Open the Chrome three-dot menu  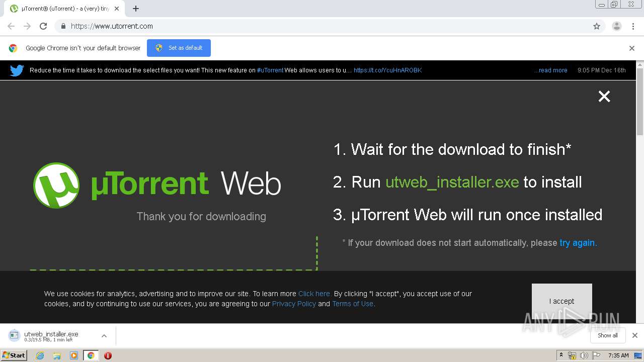point(633,26)
